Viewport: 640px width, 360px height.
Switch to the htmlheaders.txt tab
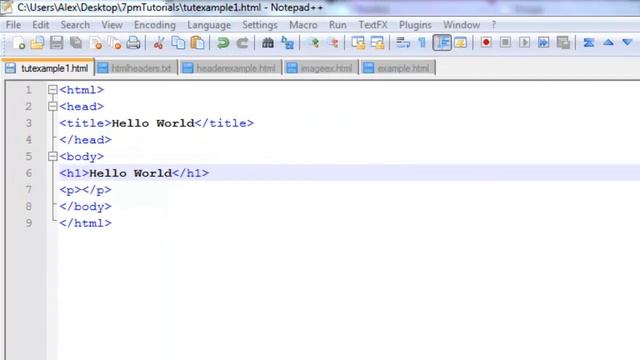point(136,68)
